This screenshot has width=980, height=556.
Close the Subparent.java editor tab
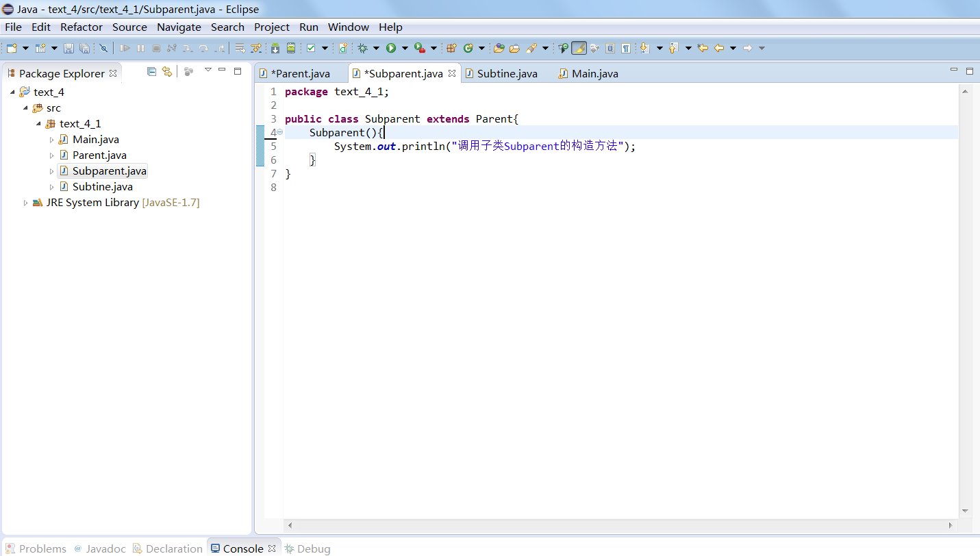point(452,73)
